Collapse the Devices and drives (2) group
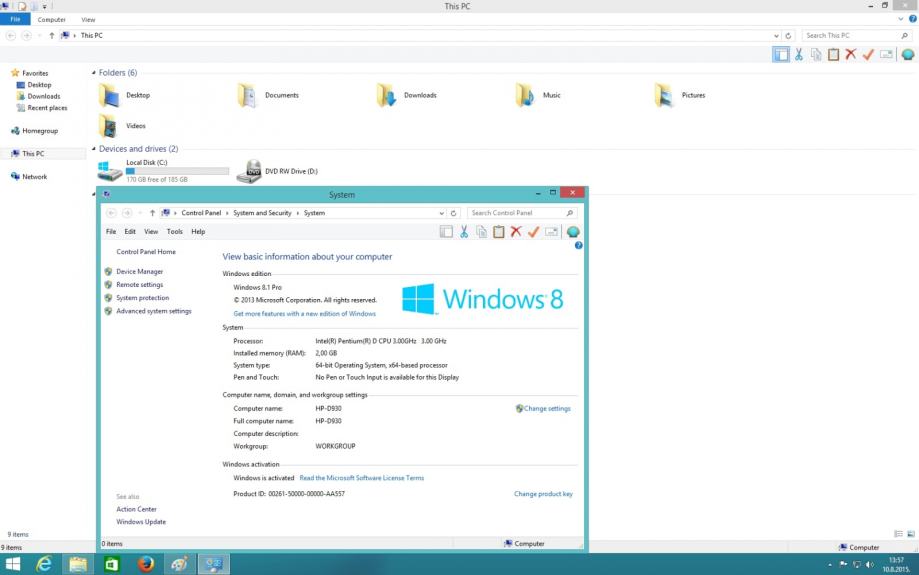This screenshot has height=575, width=919. pyautogui.click(x=94, y=149)
